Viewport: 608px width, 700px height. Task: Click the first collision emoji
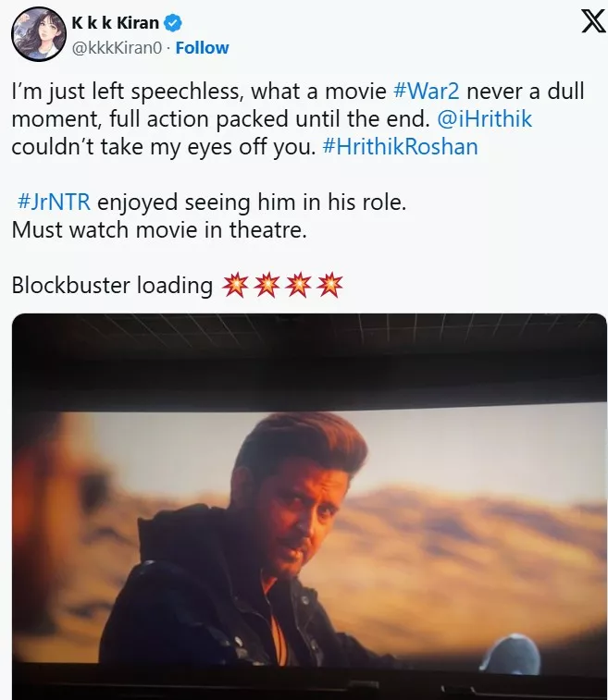point(236,286)
